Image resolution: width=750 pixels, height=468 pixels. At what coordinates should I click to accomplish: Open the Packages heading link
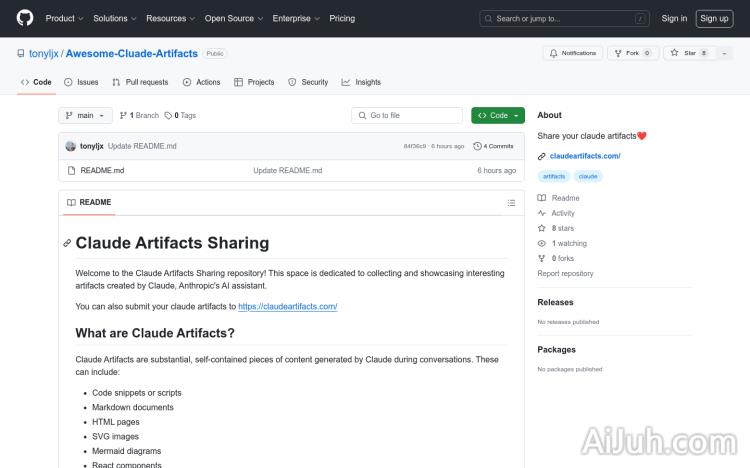556,350
